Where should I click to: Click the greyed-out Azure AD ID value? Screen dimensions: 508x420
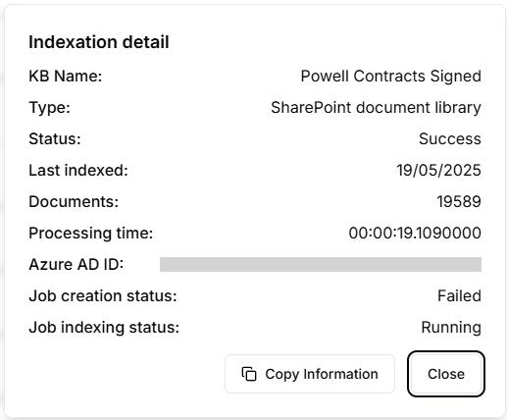321,264
